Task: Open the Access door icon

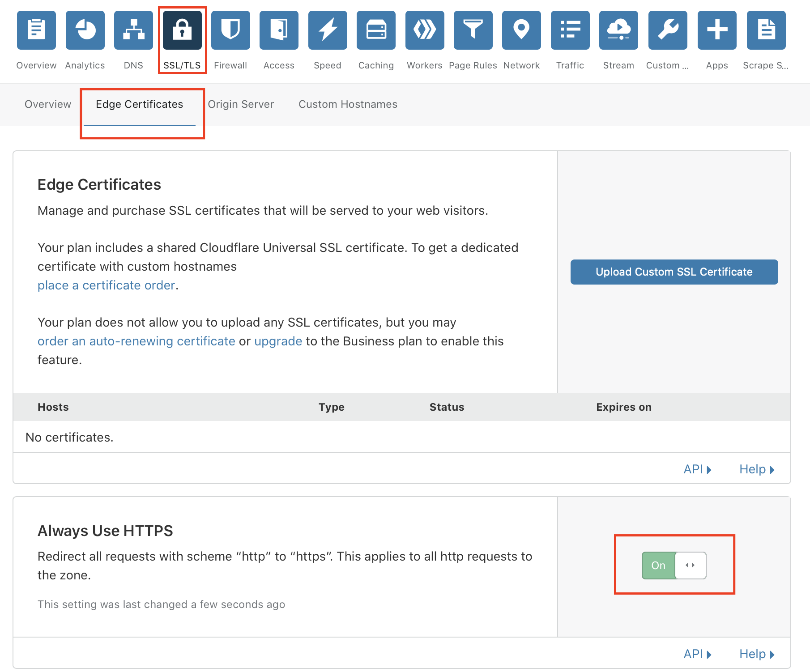Action: 279,30
